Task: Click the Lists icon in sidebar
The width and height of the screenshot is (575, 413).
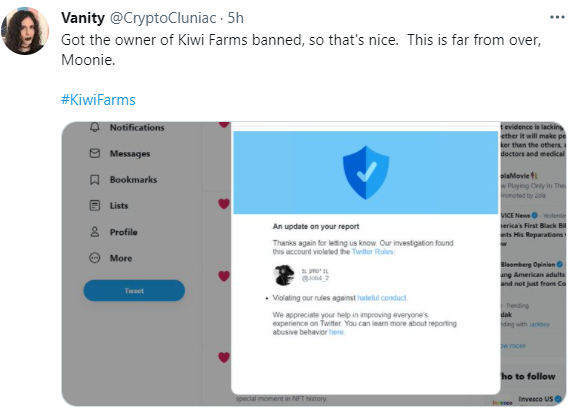Action: 95,205
